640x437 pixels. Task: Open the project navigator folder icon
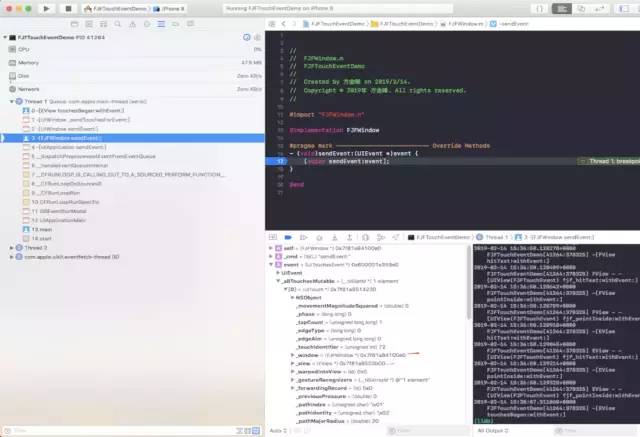(x=74, y=24)
